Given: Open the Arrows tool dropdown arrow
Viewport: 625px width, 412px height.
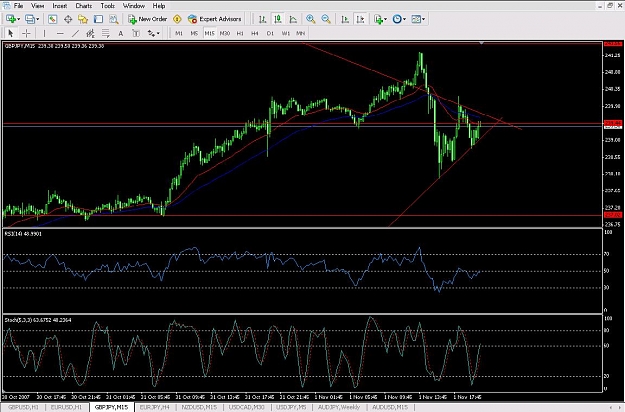Looking at the screenshot, I should tap(158, 34).
